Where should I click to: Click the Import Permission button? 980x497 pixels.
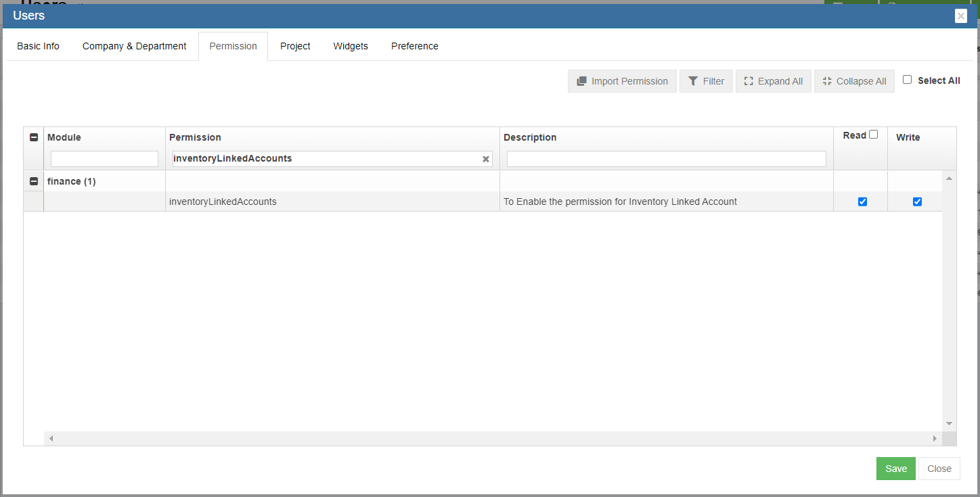pyautogui.click(x=622, y=81)
